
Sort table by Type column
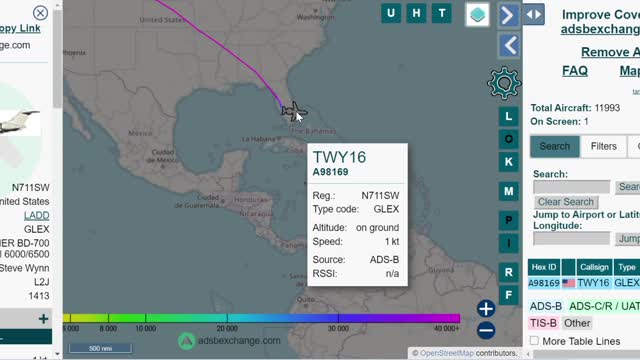pyautogui.click(x=627, y=267)
